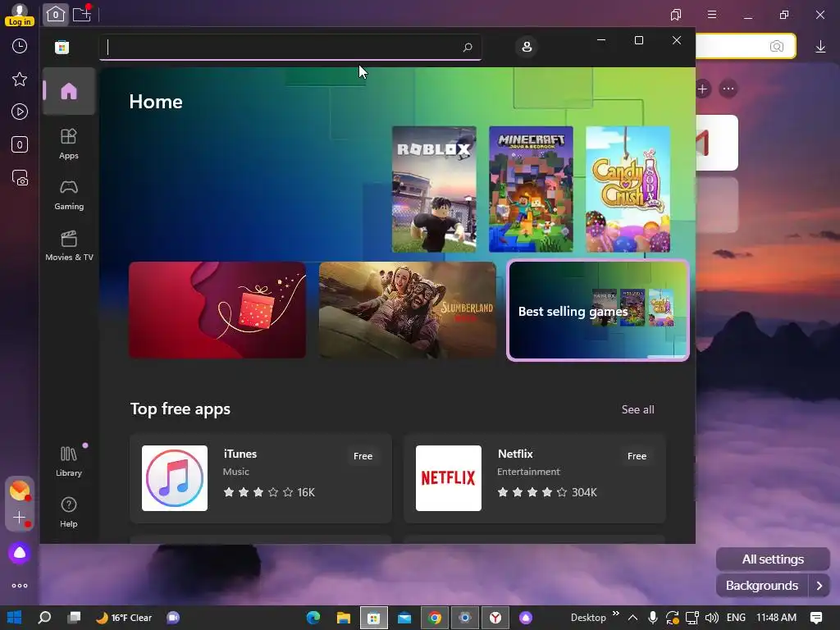840x630 pixels.
Task: Open the weather widget 16°F Clear
Action: click(x=124, y=618)
